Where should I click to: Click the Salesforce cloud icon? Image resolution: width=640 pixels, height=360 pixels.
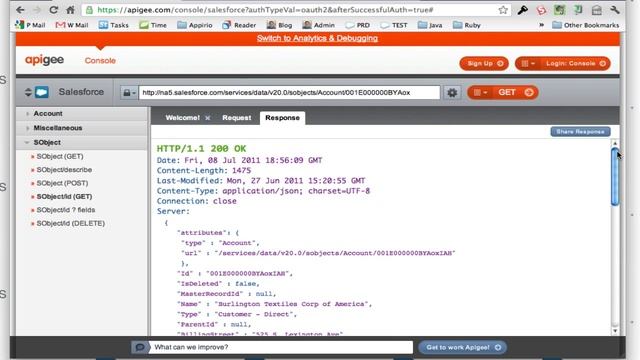(42, 92)
